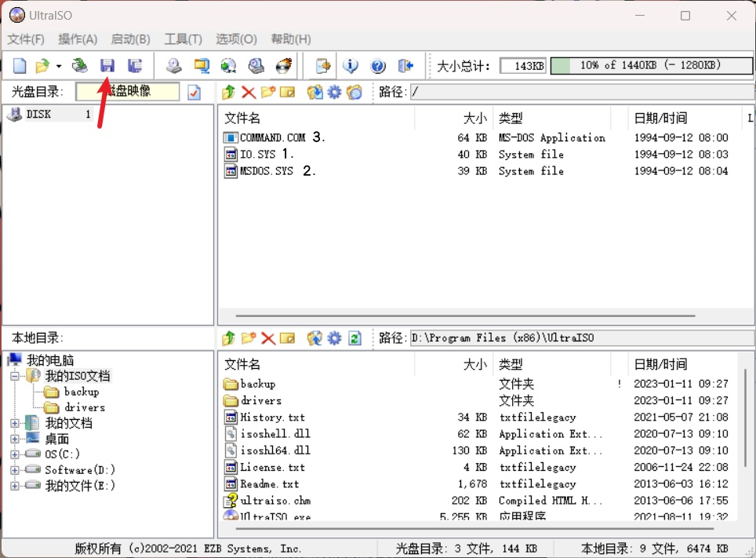Click the local pane Refresh icon
The width and height of the screenshot is (756, 558).
click(x=354, y=338)
